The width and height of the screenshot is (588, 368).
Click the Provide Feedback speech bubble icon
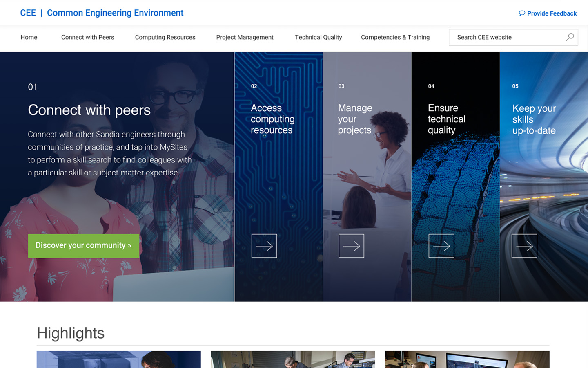522,13
